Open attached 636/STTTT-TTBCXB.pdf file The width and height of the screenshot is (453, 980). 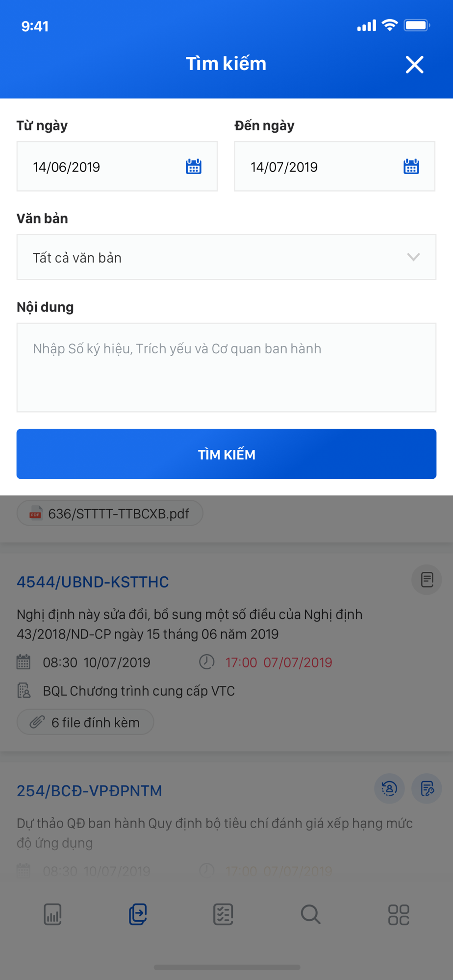[x=110, y=514]
